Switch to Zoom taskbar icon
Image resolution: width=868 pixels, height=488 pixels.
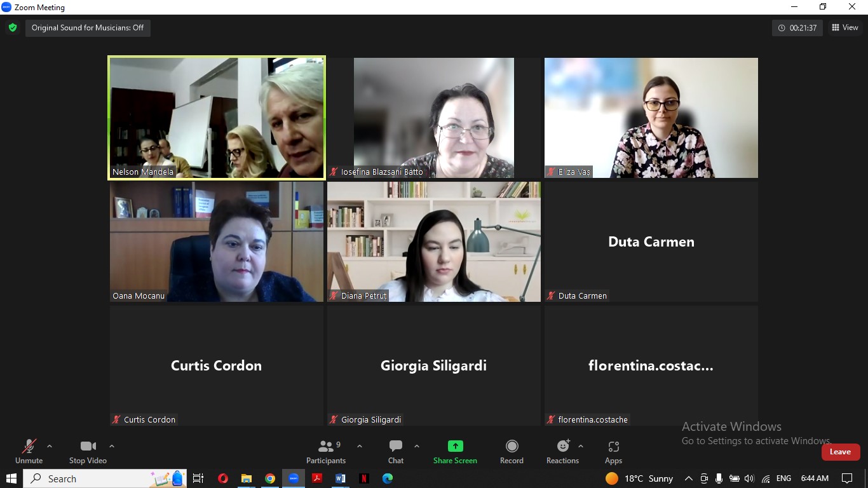tap(294, 478)
